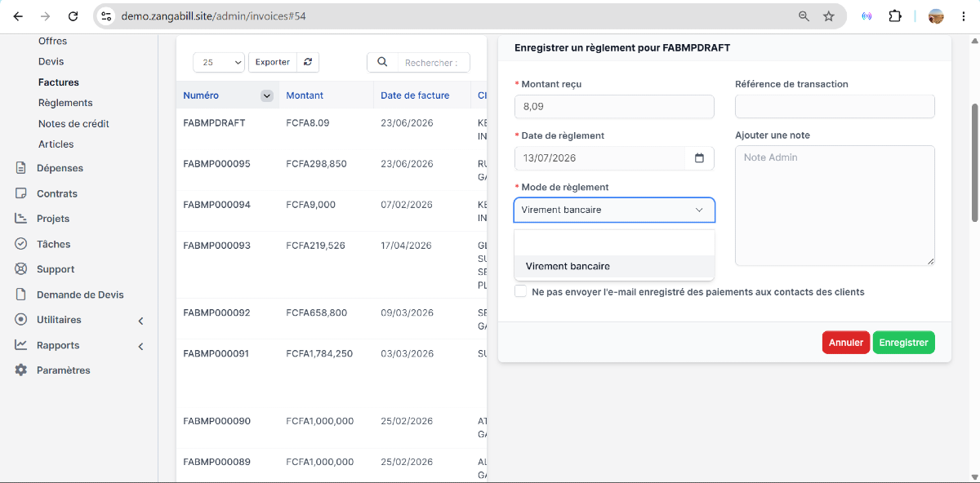Click the browser forward arrow
This screenshot has height=483, width=980.
(45, 16)
